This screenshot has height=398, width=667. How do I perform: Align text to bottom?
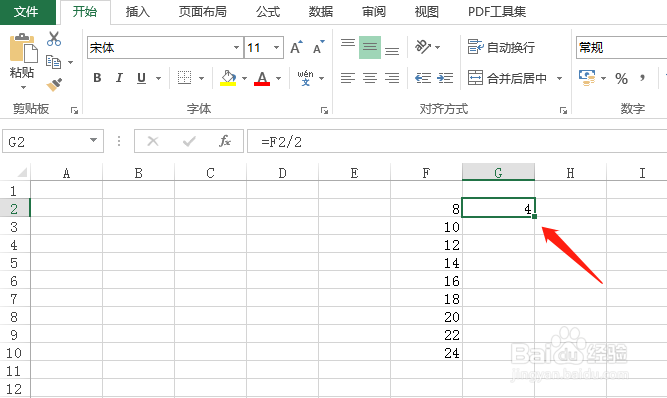click(392, 51)
